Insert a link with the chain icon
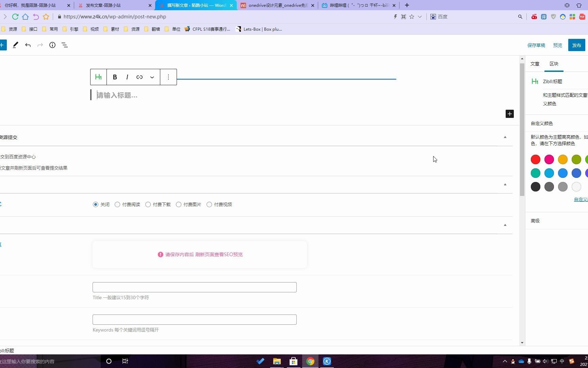Image resolution: width=588 pixels, height=368 pixels. click(x=140, y=77)
